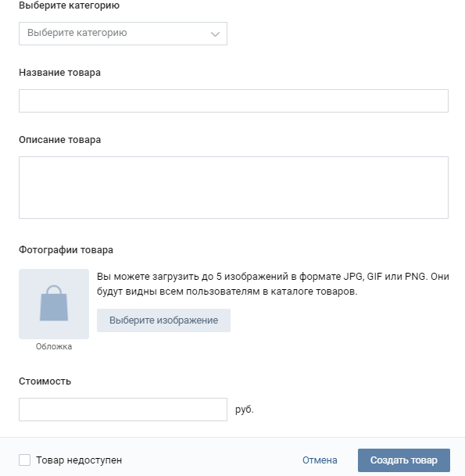Click the category dropdown chevron arrow

pyautogui.click(x=215, y=34)
